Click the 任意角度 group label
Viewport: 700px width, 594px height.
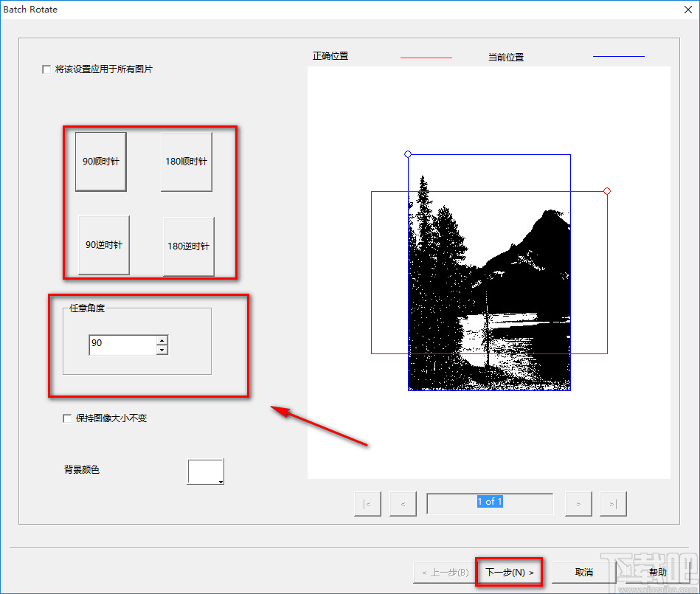pos(86,308)
